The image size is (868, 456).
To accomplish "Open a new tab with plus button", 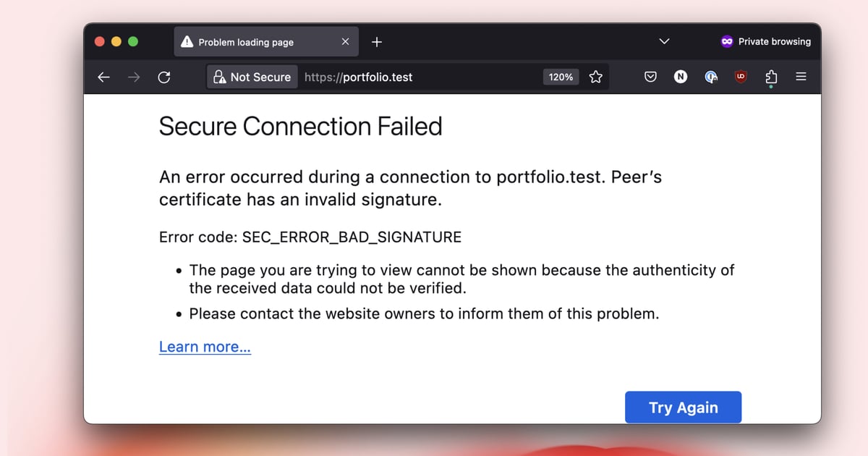I will click(x=376, y=42).
